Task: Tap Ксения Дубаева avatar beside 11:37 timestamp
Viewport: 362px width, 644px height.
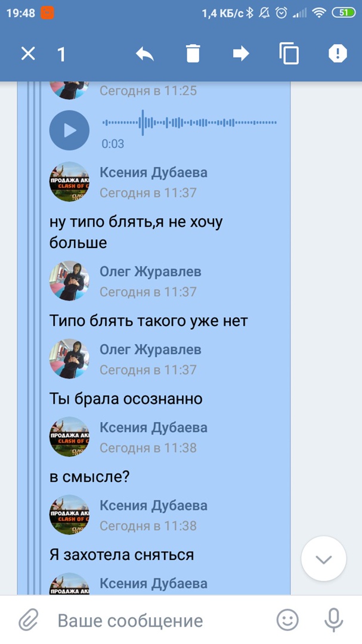Action: pyautogui.click(x=69, y=182)
